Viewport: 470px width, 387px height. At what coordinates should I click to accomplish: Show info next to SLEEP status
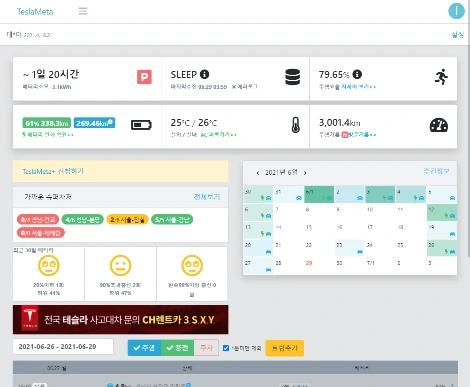tap(204, 74)
